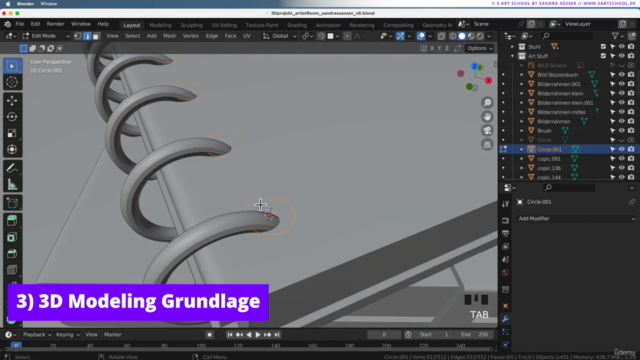Open the Playback dropdown in timeline
640x360 pixels.
click(37, 335)
